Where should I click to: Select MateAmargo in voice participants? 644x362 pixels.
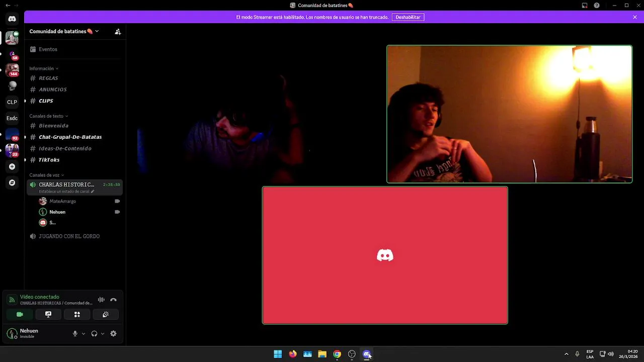[79, 201]
